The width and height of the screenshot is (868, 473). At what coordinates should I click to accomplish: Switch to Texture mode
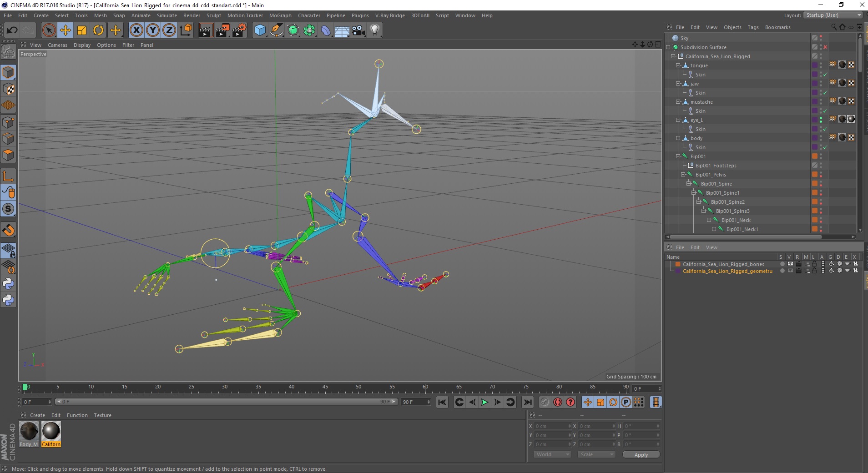click(x=8, y=89)
